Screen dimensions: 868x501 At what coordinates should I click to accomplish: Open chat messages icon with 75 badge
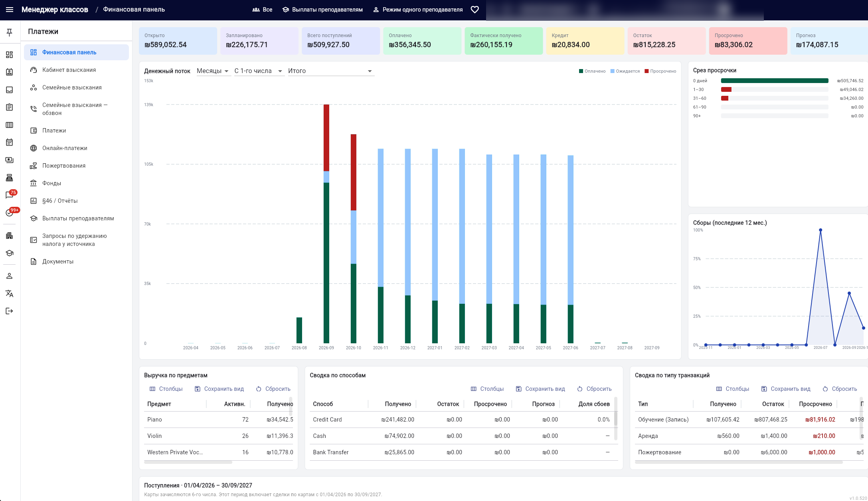click(x=10, y=195)
